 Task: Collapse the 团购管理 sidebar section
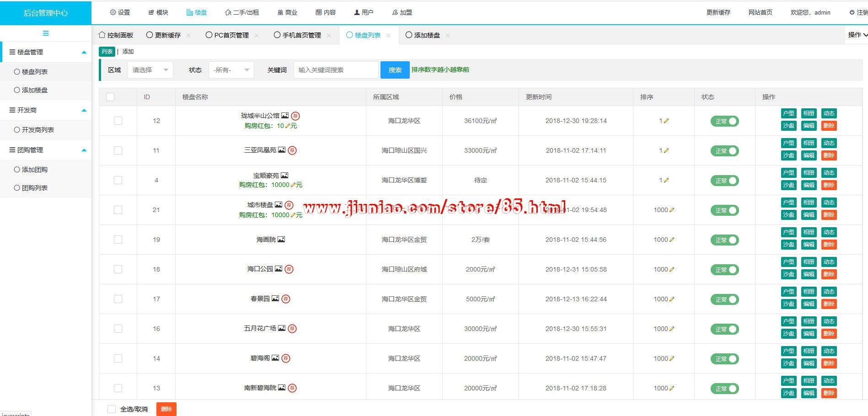pyautogui.click(x=84, y=150)
